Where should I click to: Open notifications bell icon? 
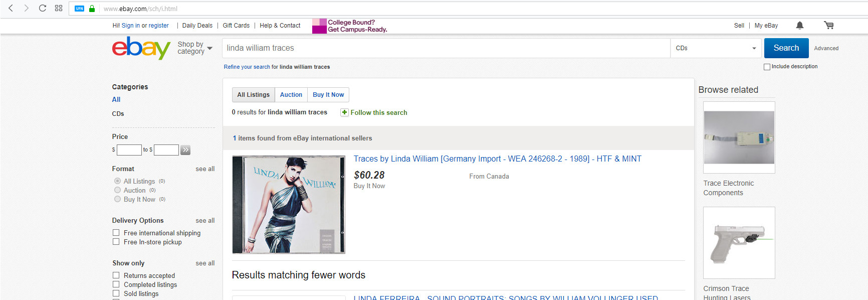click(x=800, y=26)
